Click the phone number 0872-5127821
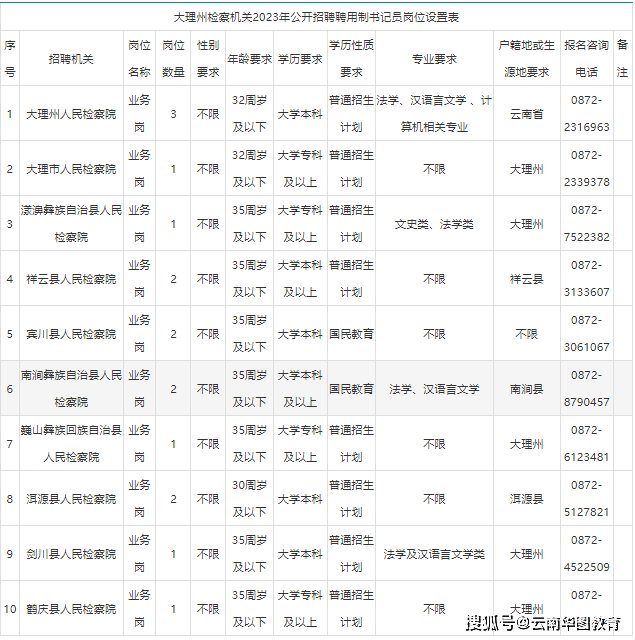The width and height of the screenshot is (635, 640). (586, 499)
